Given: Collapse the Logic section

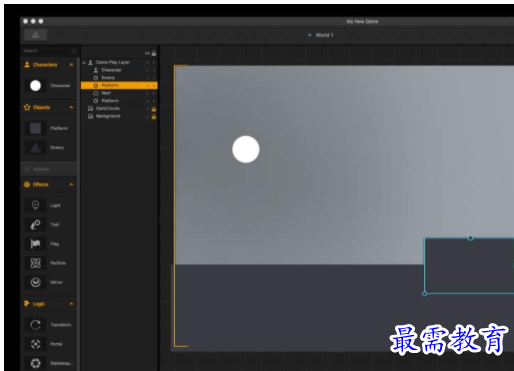Looking at the screenshot, I should (71, 304).
